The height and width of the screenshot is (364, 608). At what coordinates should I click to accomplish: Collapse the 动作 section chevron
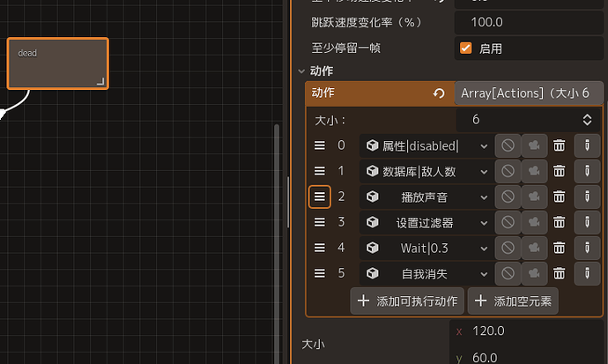pos(301,71)
